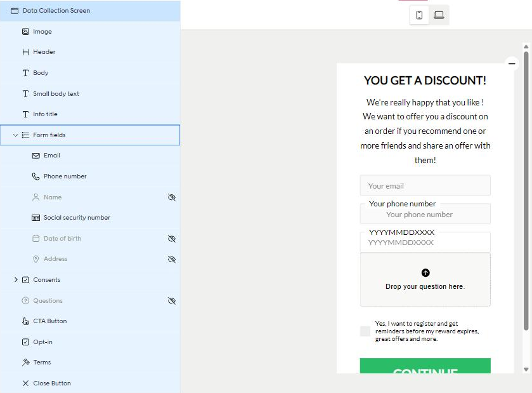Viewport: 532px width, 393px height.
Task: Switch preview to laptop desktop view
Action: point(439,15)
